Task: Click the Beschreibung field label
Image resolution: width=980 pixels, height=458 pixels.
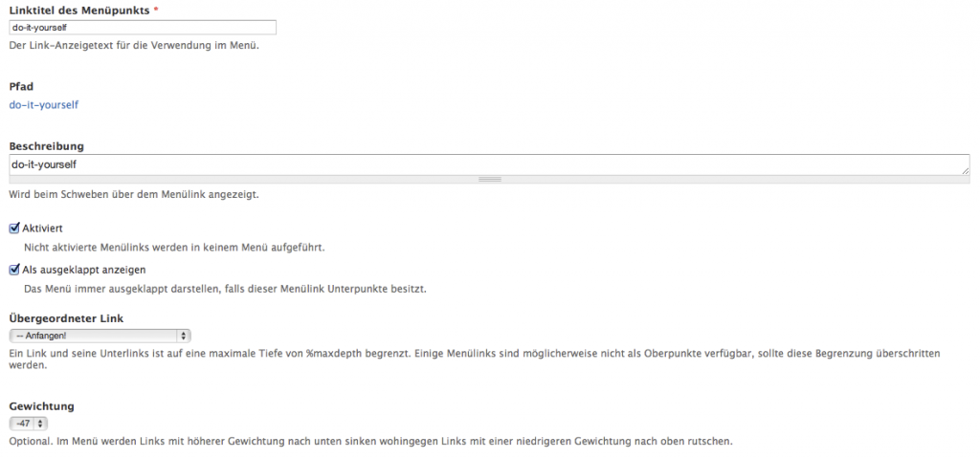Action: pos(46,146)
